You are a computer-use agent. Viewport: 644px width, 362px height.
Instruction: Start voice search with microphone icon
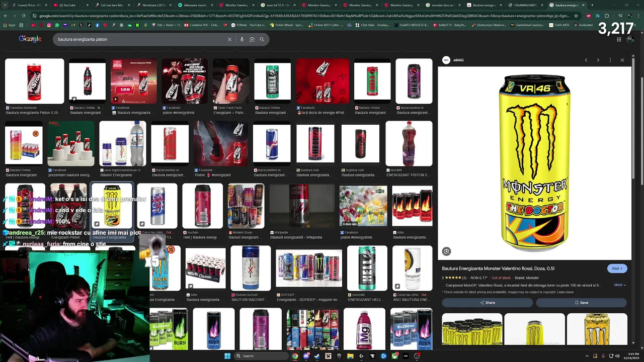coord(242,39)
